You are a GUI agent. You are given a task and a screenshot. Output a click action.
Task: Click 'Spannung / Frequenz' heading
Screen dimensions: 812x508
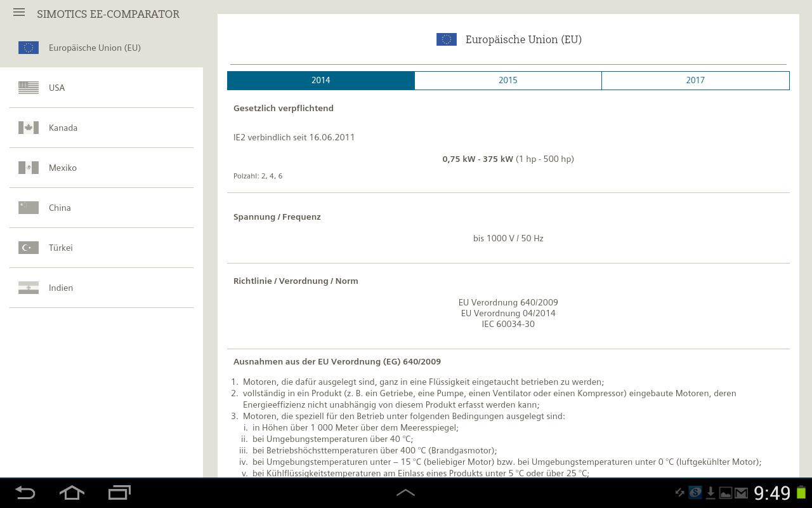click(x=277, y=217)
